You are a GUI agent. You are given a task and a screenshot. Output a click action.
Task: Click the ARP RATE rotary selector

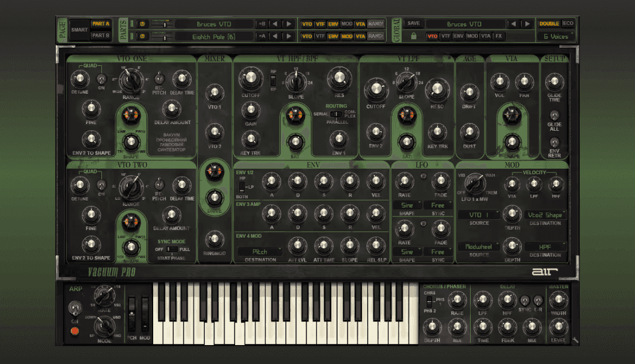[105, 296]
